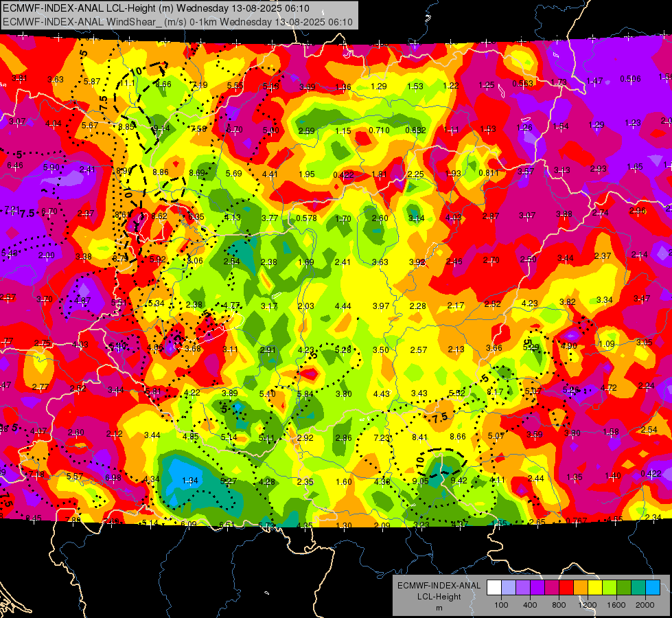Screen dimensions: 672x618
Task: Click the wind shear value "5.28"
Action: (x=343, y=350)
